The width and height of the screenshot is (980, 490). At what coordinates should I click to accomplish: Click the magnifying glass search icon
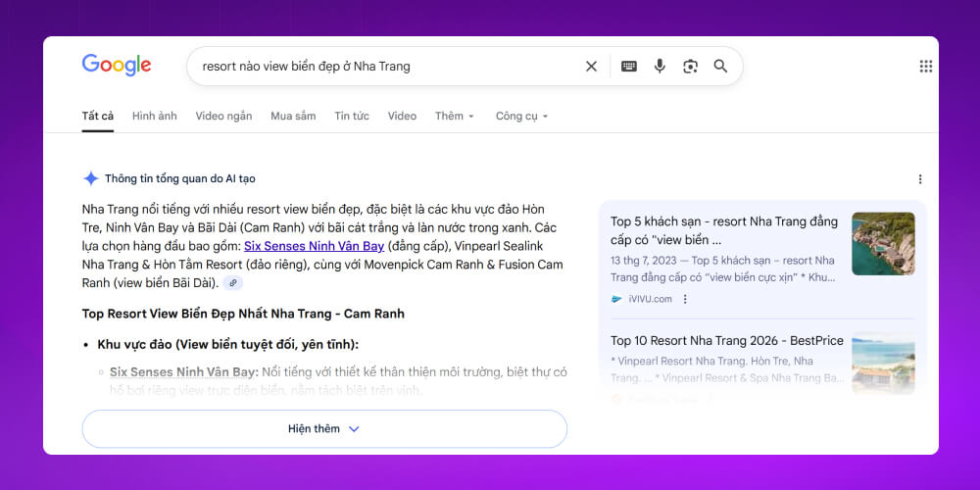(x=720, y=67)
